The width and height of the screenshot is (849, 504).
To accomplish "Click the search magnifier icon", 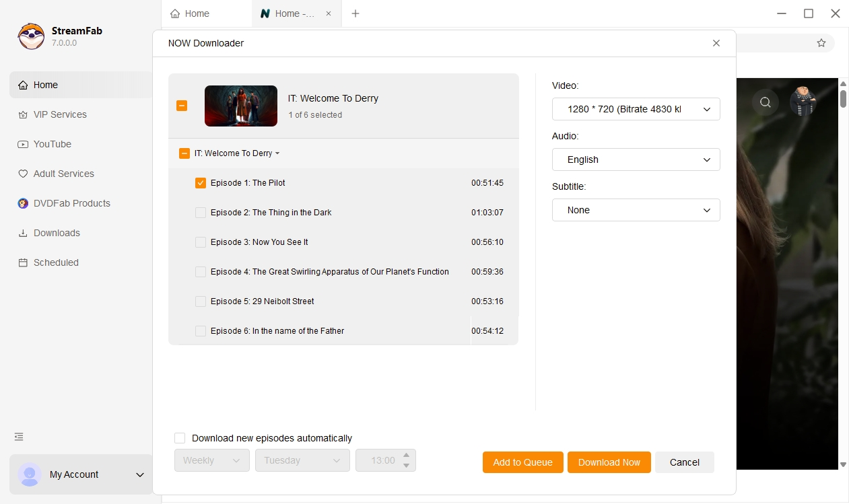I will click(x=766, y=102).
